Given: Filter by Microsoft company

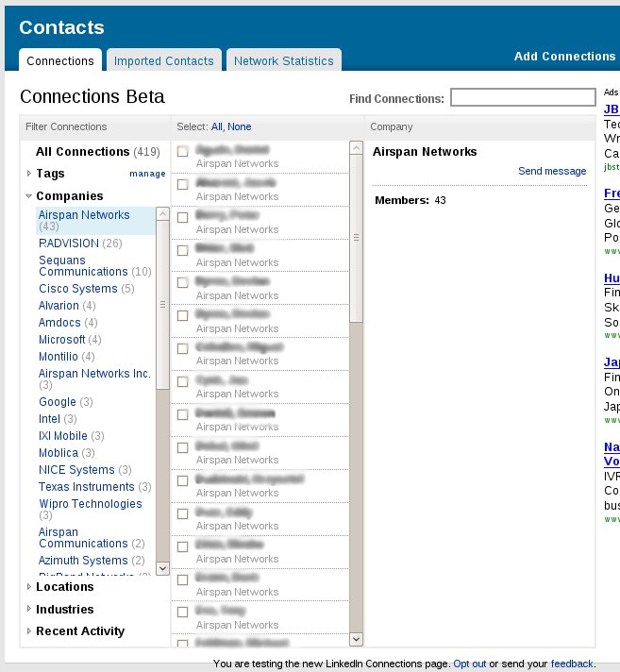Looking at the screenshot, I should click(x=70, y=340).
